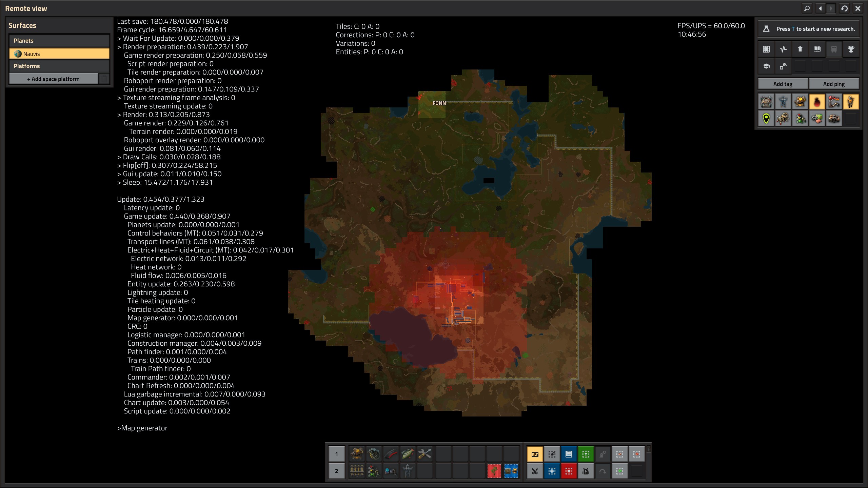Open Factoriopedia book icon
868x488 pixels.
coord(817,49)
